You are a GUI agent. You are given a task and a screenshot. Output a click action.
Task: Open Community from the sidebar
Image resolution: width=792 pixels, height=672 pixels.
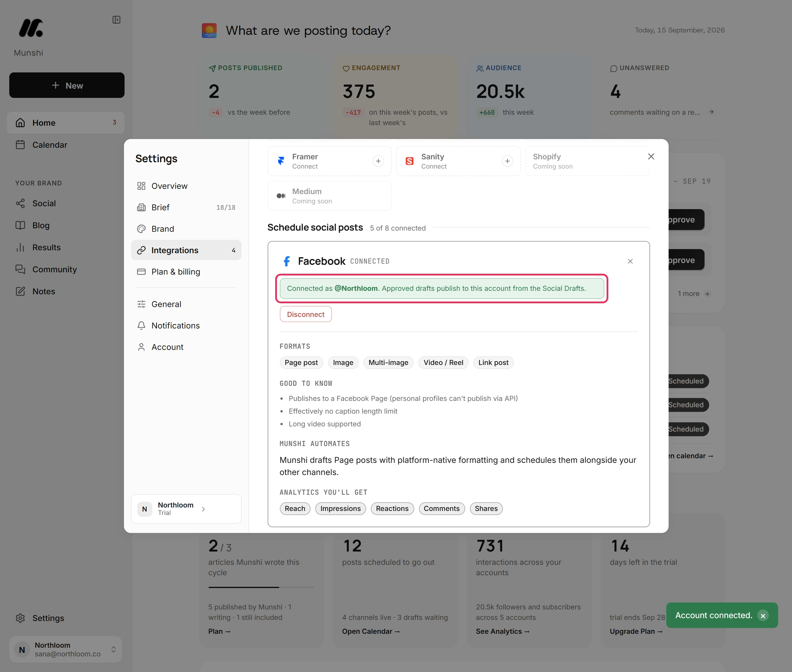tap(66, 269)
